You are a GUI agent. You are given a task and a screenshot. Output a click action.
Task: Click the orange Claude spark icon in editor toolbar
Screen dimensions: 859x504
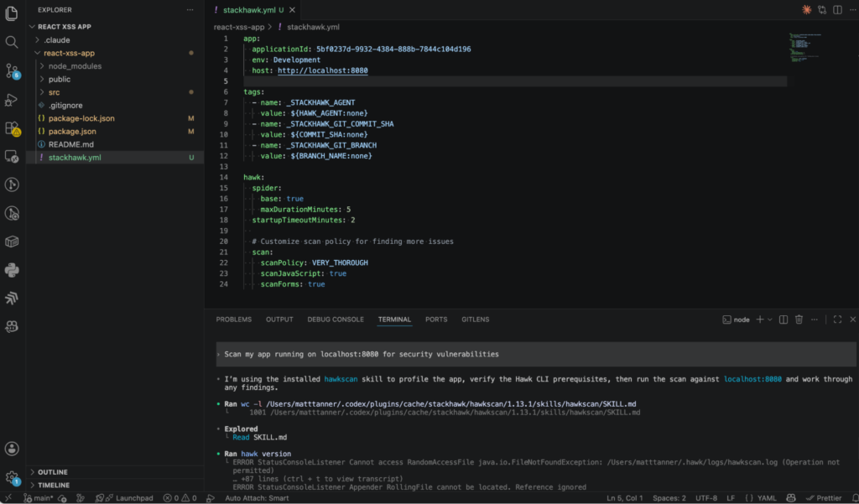[x=806, y=10]
